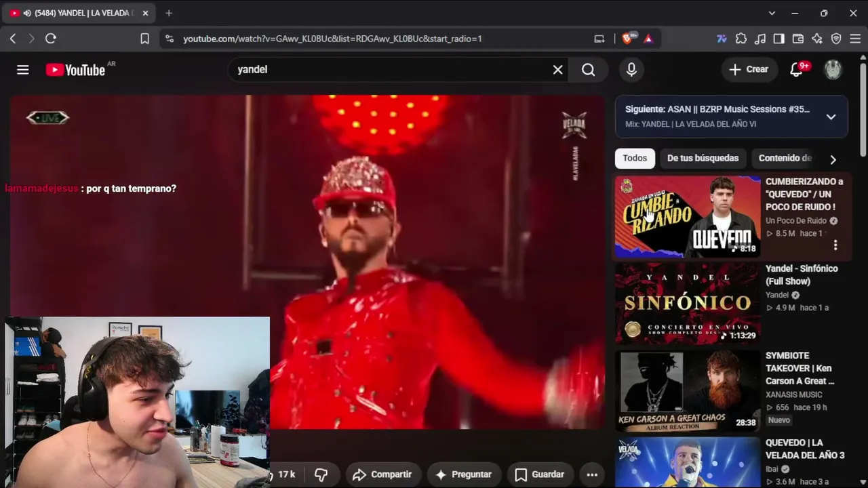This screenshot has width=868, height=488.
Task: Open QUEVEDO LA VELADA DEL AÑO 3 title
Action: 805,449
